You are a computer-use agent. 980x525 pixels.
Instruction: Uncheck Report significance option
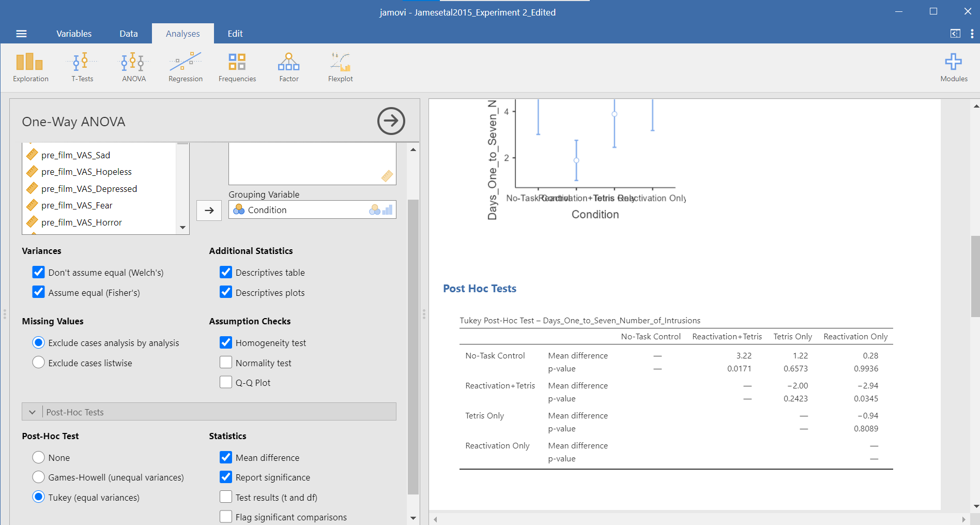pyautogui.click(x=226, y=477)
